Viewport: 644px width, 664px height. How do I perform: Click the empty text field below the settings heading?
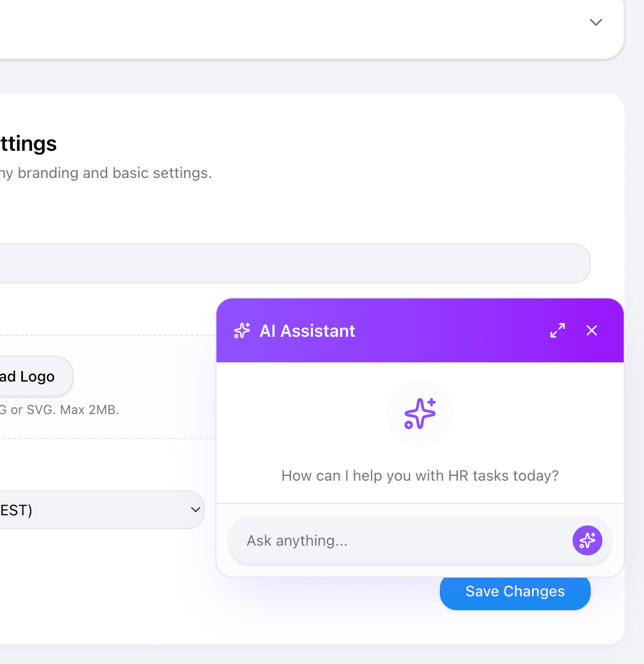[x=293, y=263]
